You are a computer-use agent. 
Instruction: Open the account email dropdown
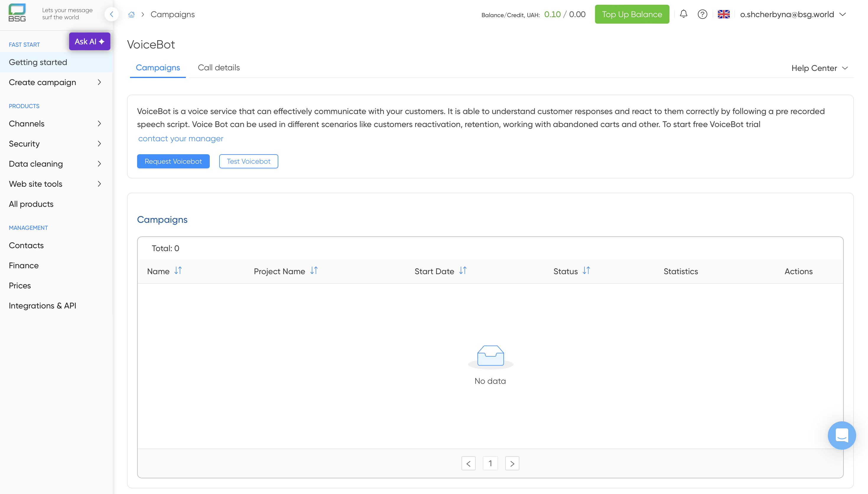[792, 14]
